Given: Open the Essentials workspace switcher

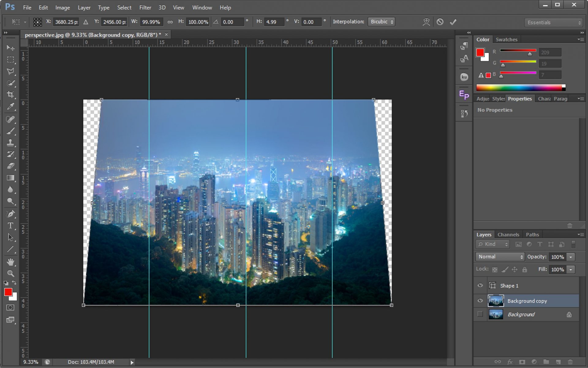Looking at the screenshot, I should 553,22.
